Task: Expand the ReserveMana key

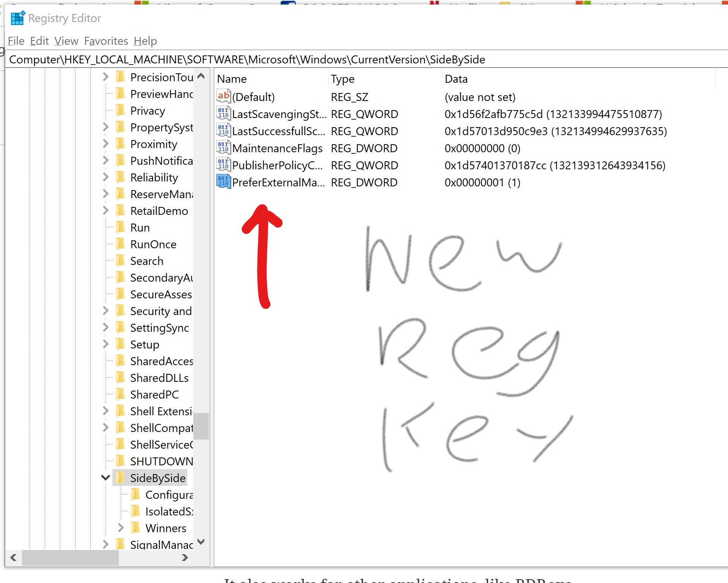Action: (106, 194)
